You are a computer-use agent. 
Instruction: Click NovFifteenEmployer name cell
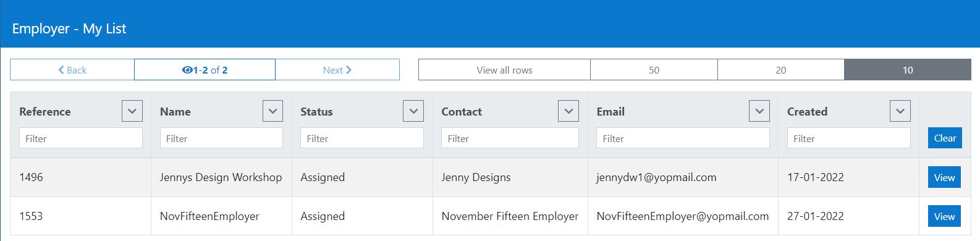(x=209, y=216)
